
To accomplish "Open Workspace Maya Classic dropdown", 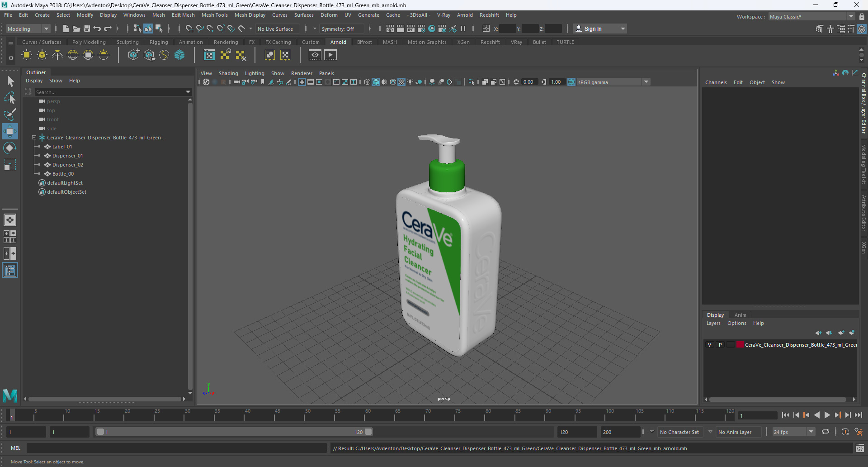I will point(811,17).
